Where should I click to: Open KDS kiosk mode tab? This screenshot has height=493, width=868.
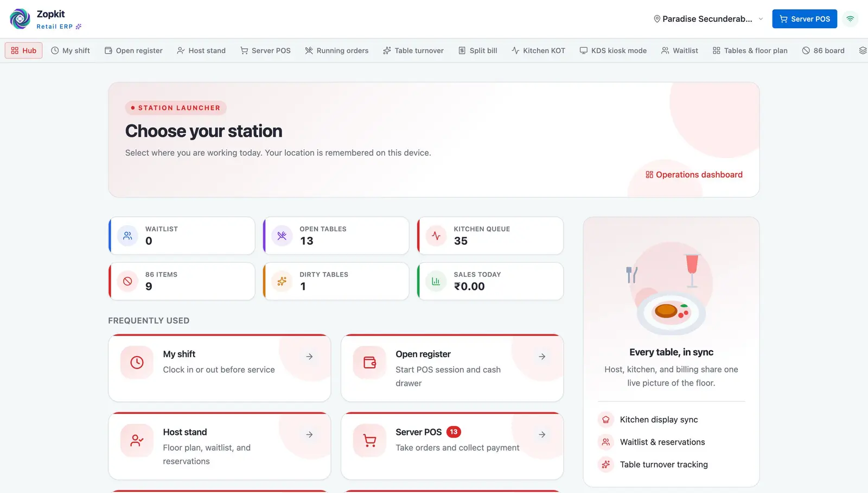coord(613,50)
